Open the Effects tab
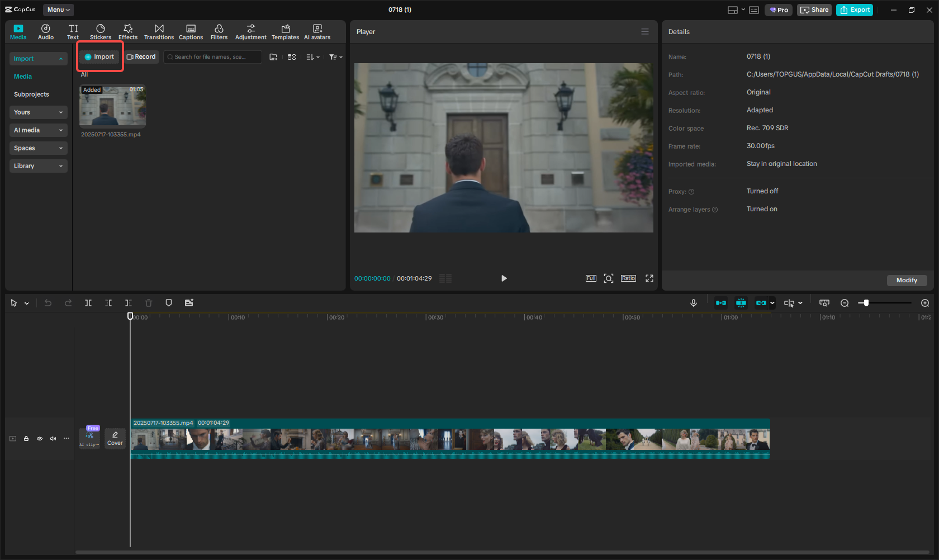Viewport: 939px width, 560px height. pyautogui.click(x=128, y=32)
